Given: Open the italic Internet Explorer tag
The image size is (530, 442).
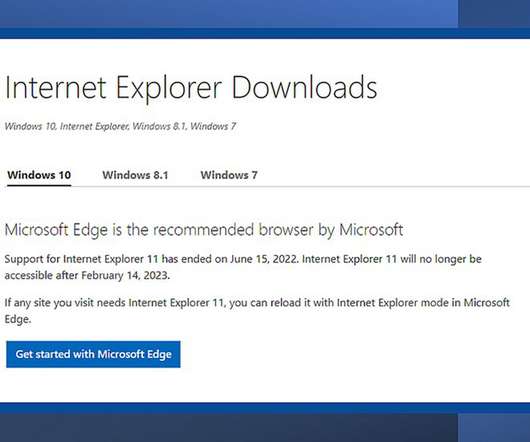Looking at the screenshot, I should tap(94, 126).
